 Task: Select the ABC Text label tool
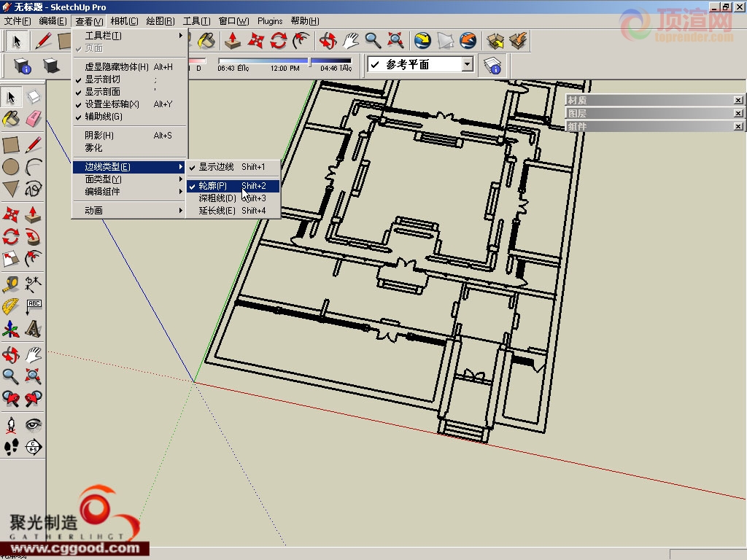click(33, 307)
